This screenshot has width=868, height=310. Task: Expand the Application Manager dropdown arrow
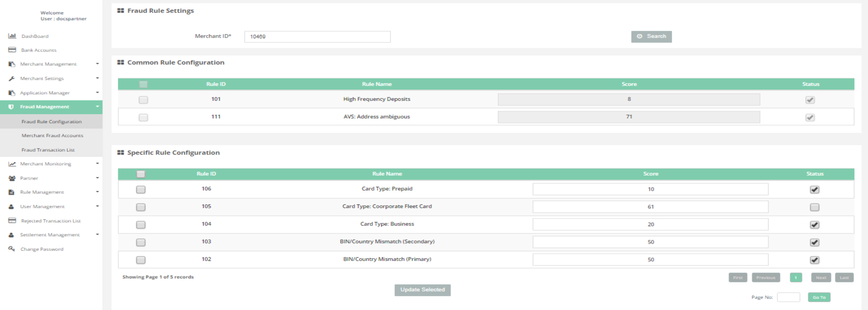[97, 93]
